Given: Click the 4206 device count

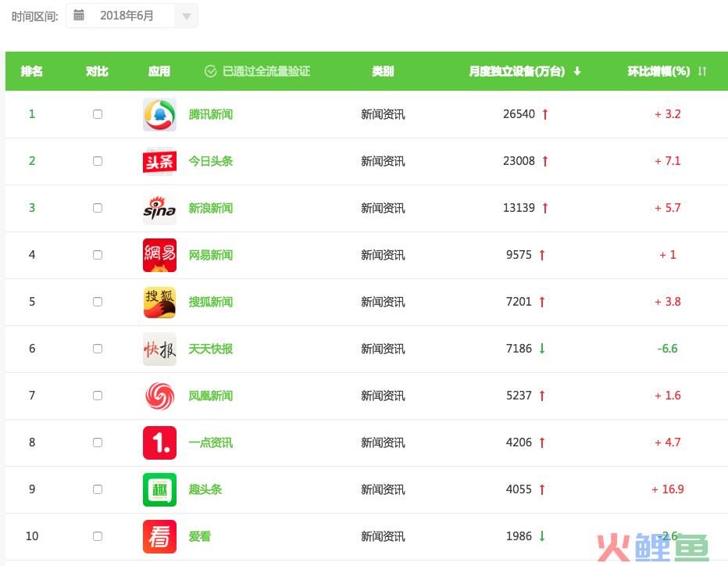Looking at the screenshot, I should tap(519, 442).
